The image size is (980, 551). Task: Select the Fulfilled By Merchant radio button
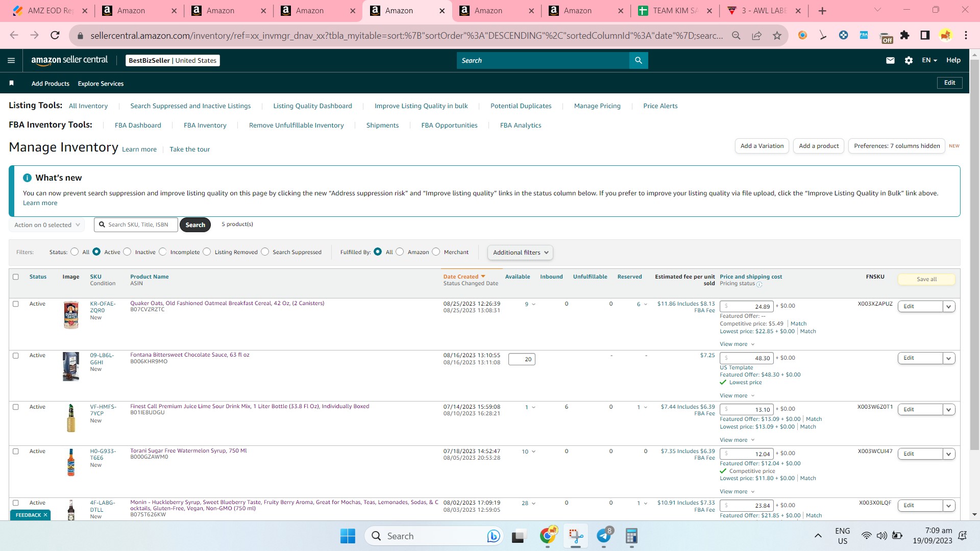pos(436,252)
